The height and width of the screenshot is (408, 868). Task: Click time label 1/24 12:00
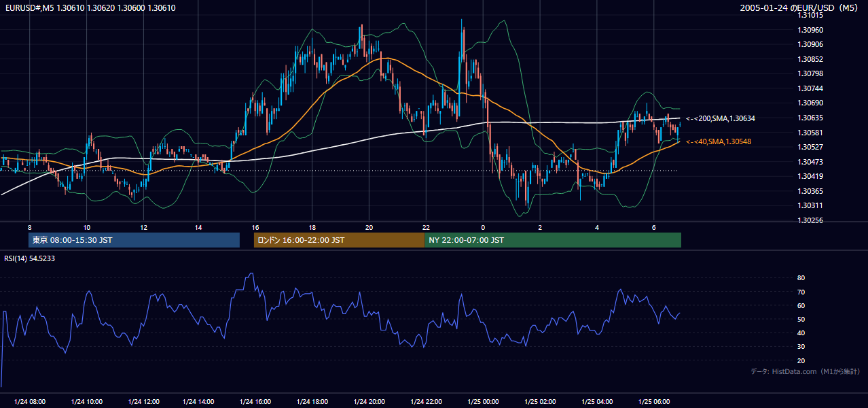tap(143, 402)
